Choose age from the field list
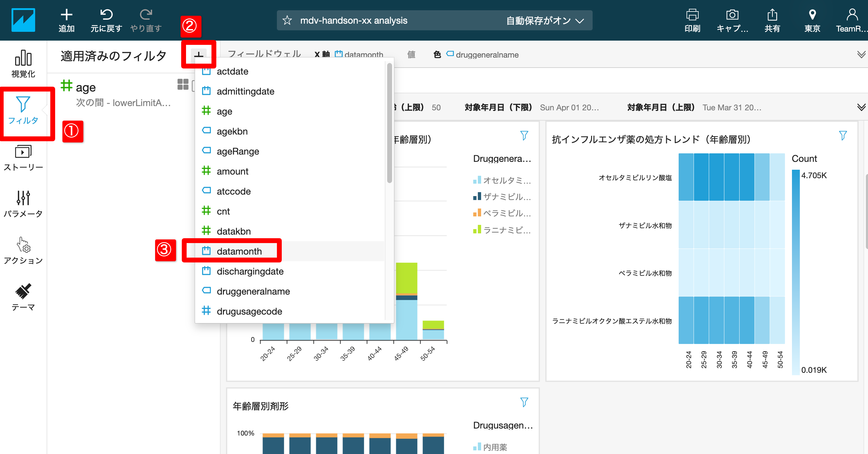 coord(290,111)
